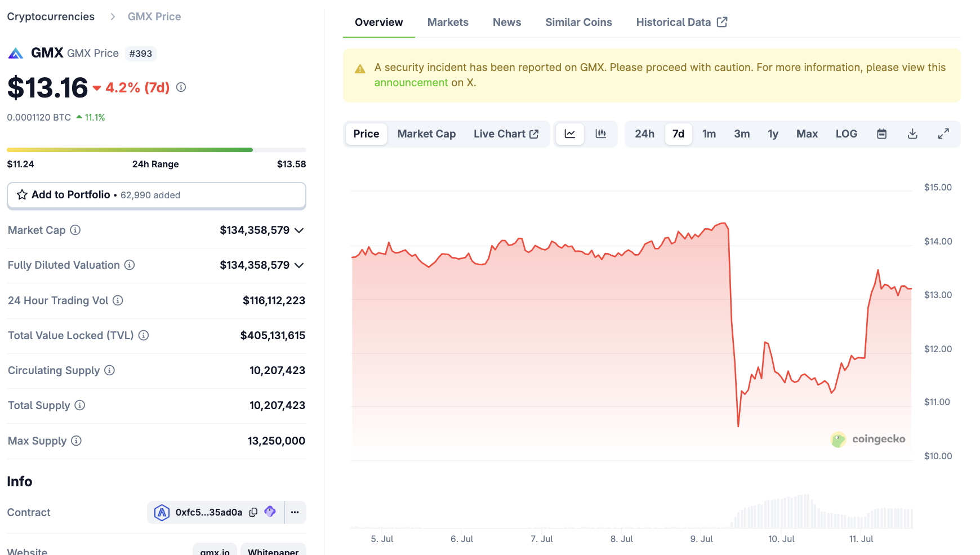Open Market Cap info tooltip icon
The height and width of the screenshot is (555, 980).
coord(75,230)
